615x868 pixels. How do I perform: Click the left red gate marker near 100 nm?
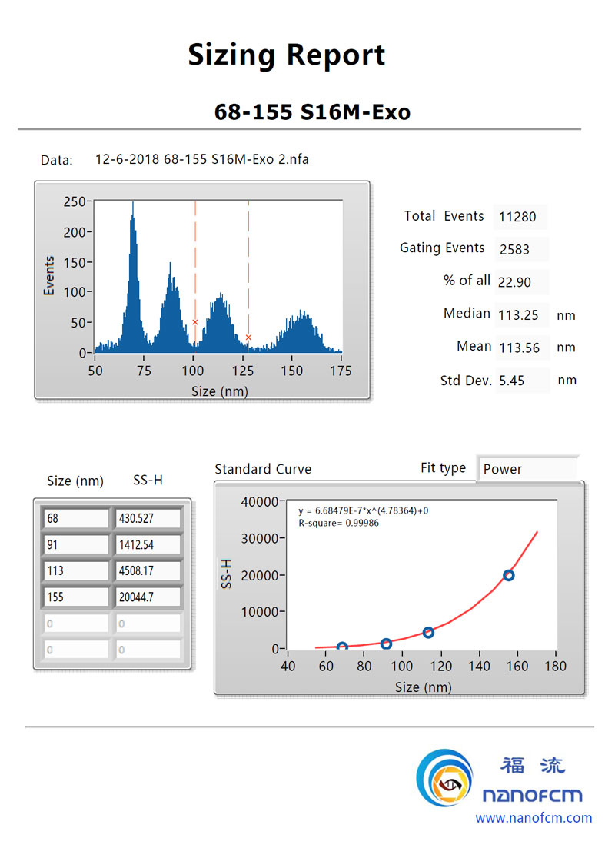tap(194, 322)
